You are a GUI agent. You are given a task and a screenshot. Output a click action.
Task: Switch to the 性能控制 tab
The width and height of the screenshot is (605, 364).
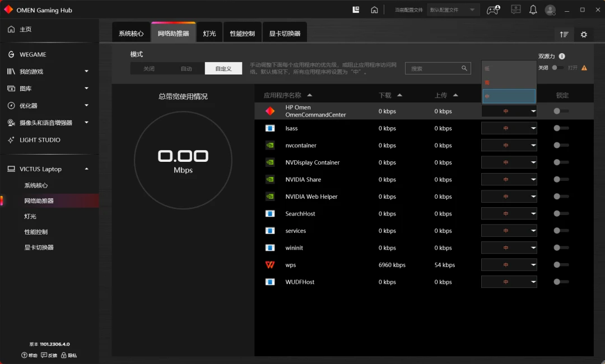tap(243, 34)
